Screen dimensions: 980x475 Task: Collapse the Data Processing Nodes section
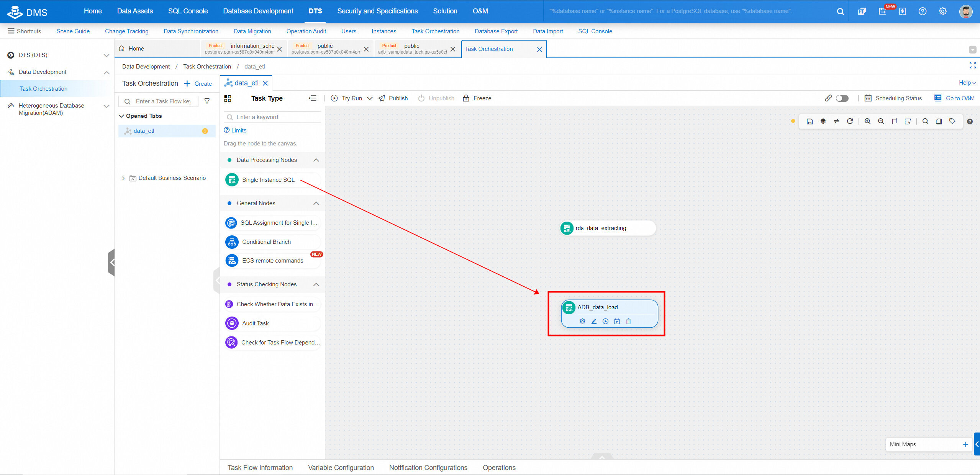click(316, 160)
